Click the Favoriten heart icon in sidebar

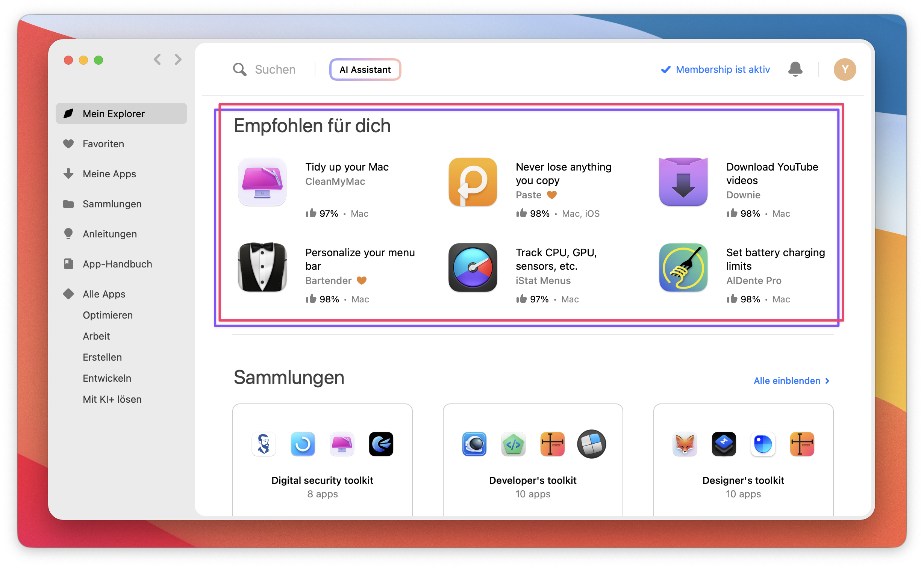pos(68,144)
